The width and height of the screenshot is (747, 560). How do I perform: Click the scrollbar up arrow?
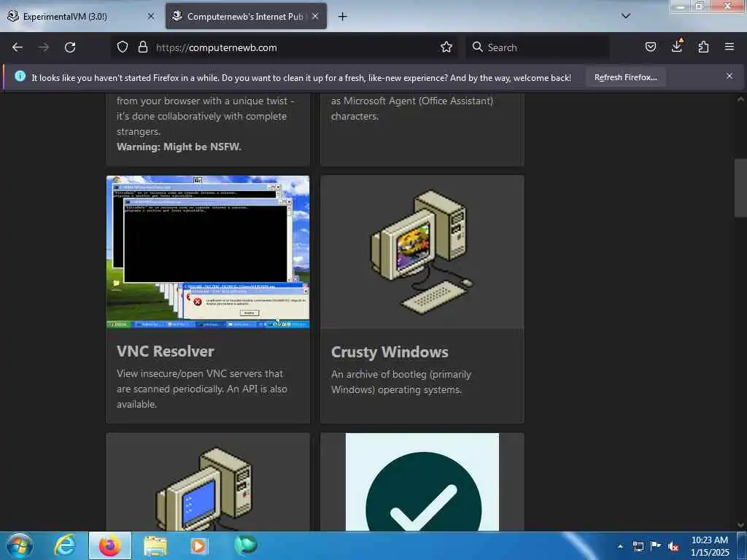tap(740, 99)
